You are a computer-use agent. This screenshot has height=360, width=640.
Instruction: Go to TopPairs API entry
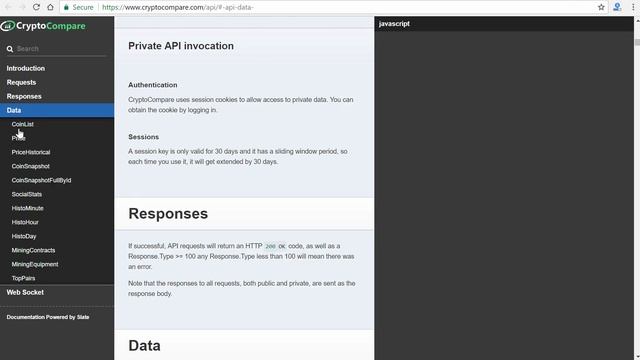(x=23, y=278)
